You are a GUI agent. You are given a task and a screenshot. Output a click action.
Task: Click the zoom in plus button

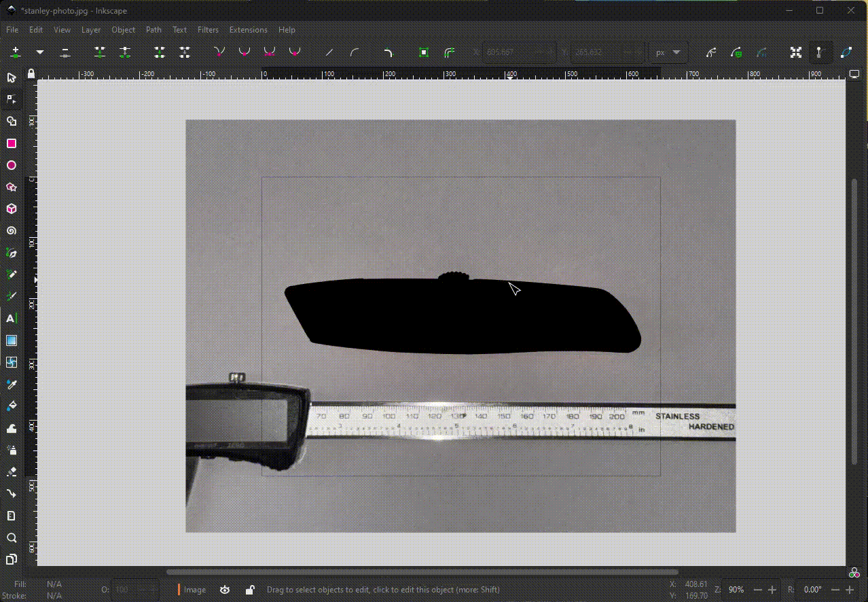[772, 590]
